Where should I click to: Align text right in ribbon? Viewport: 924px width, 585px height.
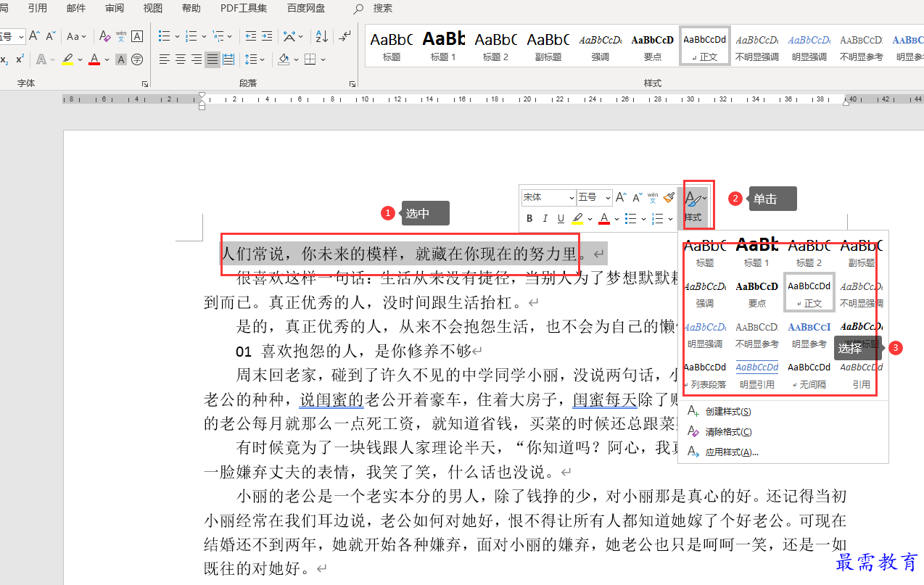[x=197, y=59]
